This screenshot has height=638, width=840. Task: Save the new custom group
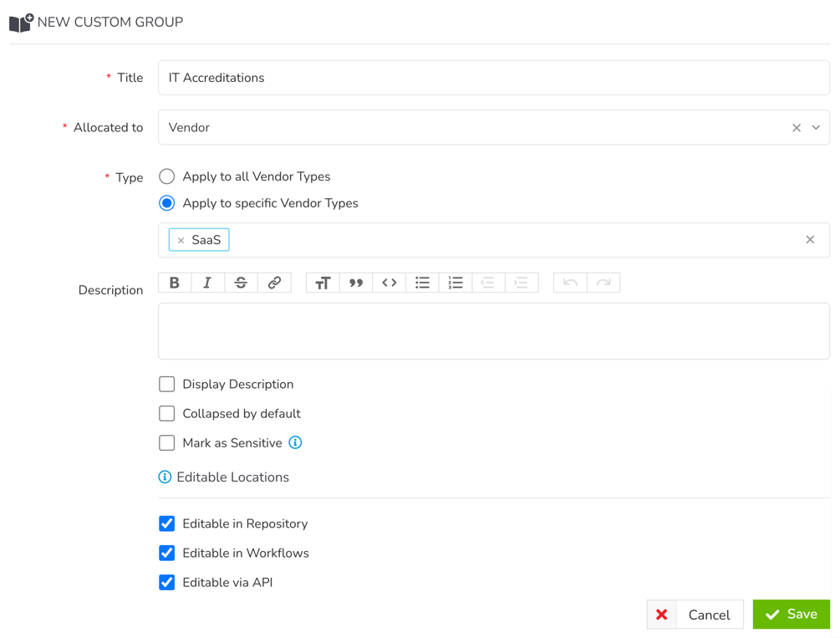pos(792,614)
